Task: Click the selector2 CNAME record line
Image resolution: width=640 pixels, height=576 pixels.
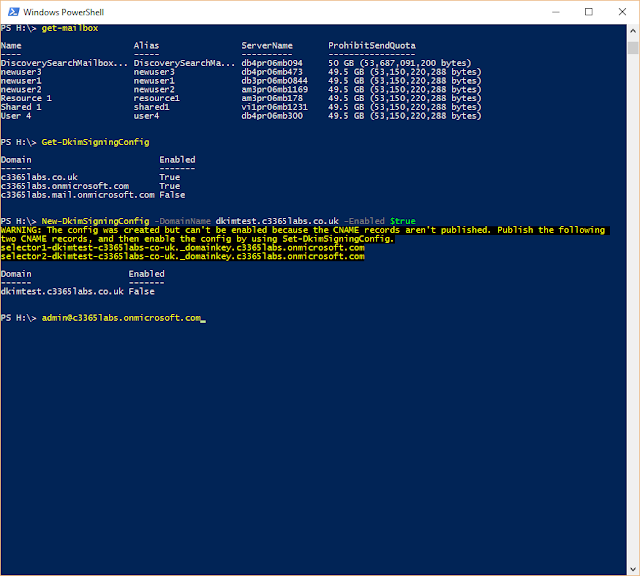Action: (x=183, y=256)
